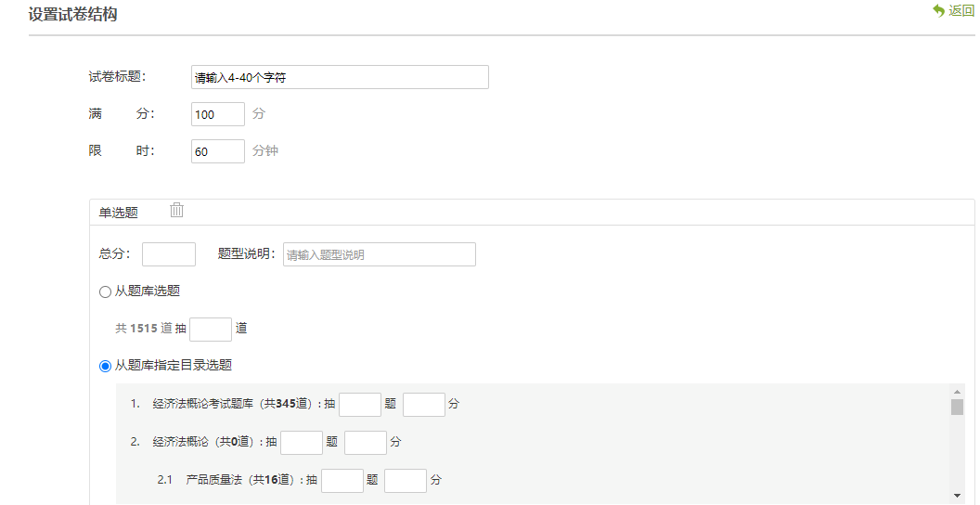Screen dimensions: 980x505
Task: Click 经济法概论考试题库 score input box
Action: 424,405
